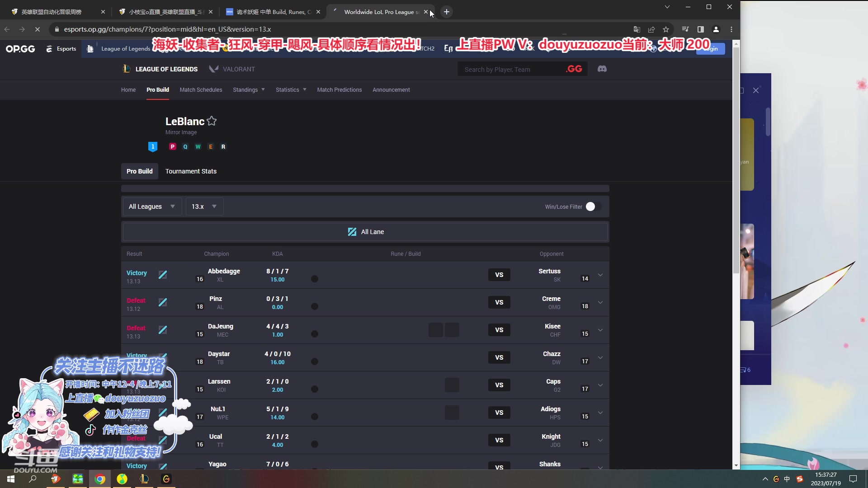Bookmark this page with the star icon
868x488 pixels.
click(666, 29)
